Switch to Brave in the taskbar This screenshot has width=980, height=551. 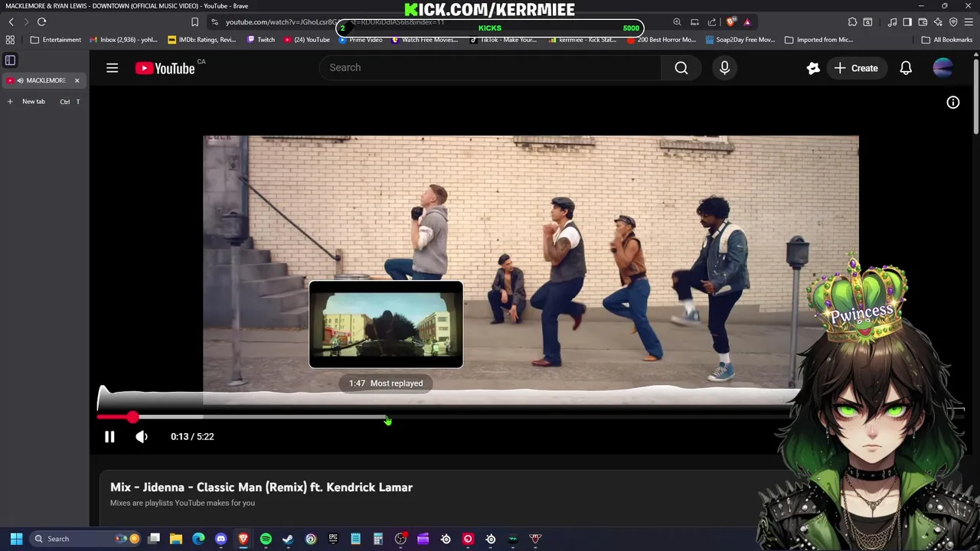243,539
